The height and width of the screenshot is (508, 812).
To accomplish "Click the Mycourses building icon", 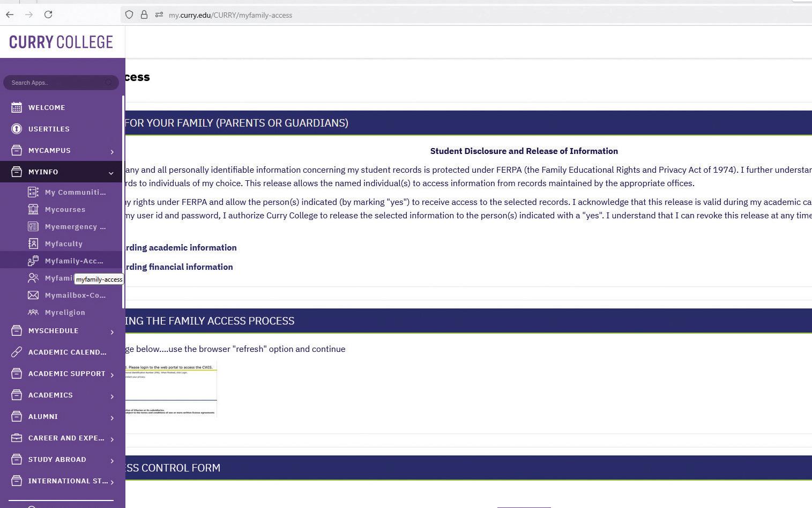I will point(33,209).
